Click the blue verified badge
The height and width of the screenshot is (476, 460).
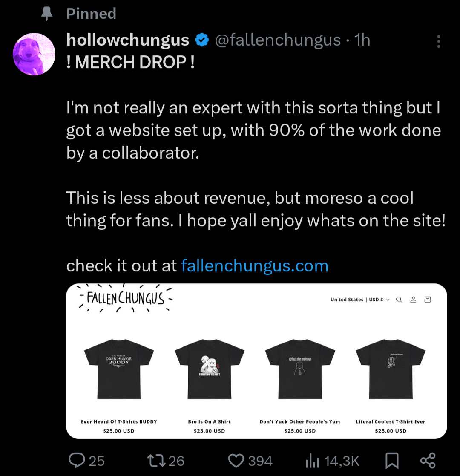[202, 40]
